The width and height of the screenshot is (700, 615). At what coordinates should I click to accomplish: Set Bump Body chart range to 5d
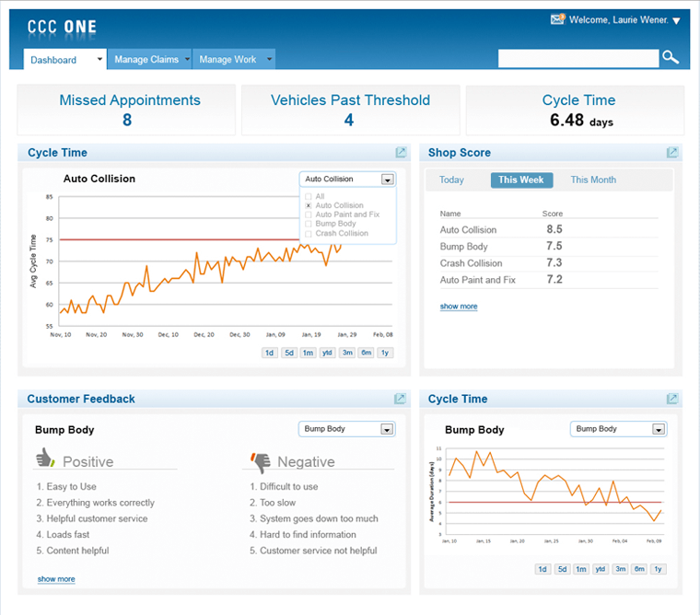coord(562,569)
